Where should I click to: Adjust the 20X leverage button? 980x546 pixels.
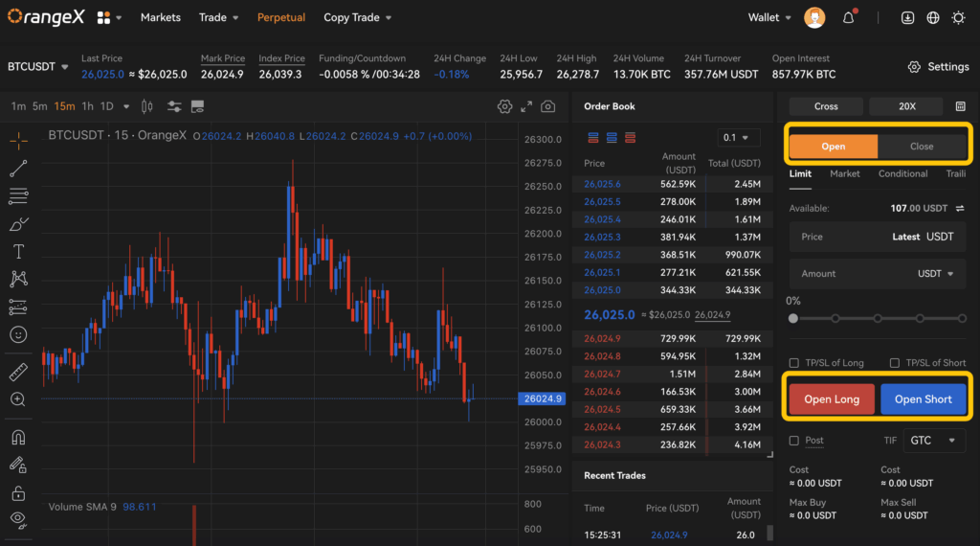pos(907,106)
